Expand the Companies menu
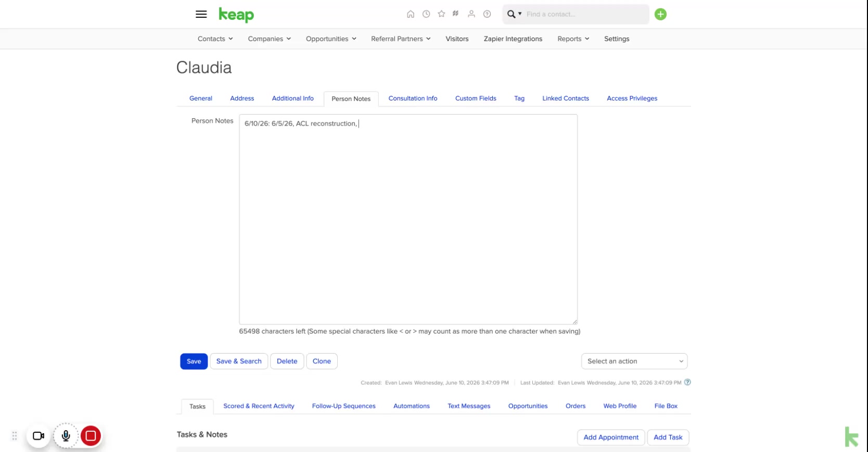The height and width of the screenshot is (452, 868). point(269,39)
